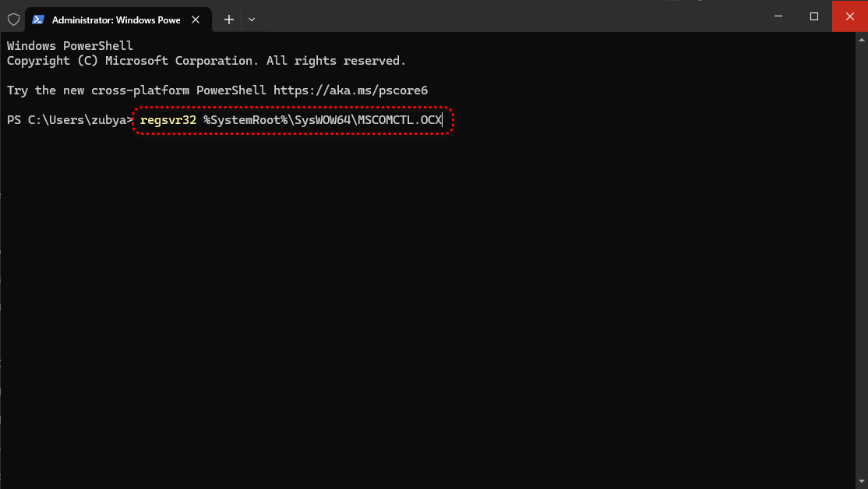This screenshot has width=868, height=489.
Task: Click the Windows PowerShell header line
Action: 70,46
